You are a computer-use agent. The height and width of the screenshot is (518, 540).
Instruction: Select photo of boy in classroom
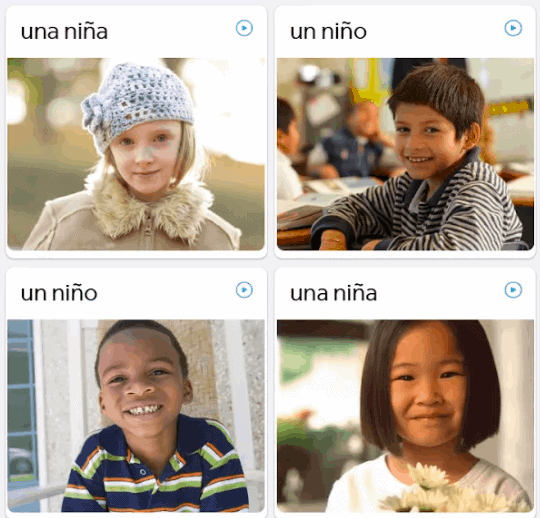(405, 154)
